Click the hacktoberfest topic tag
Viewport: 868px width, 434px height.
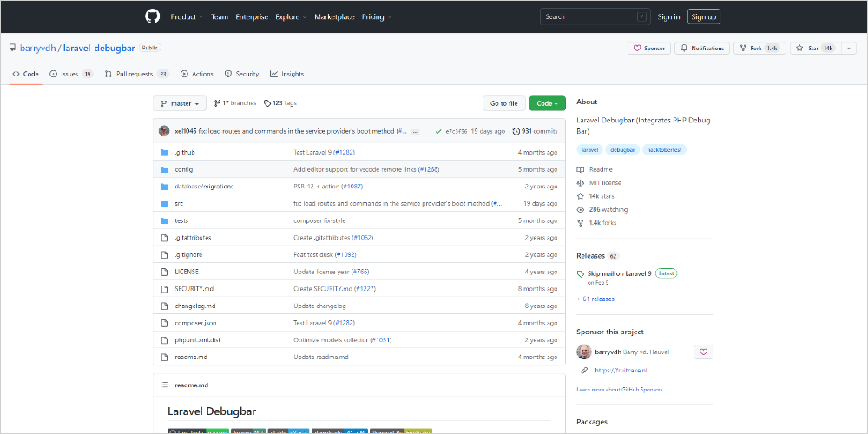[x=664, y=149]
